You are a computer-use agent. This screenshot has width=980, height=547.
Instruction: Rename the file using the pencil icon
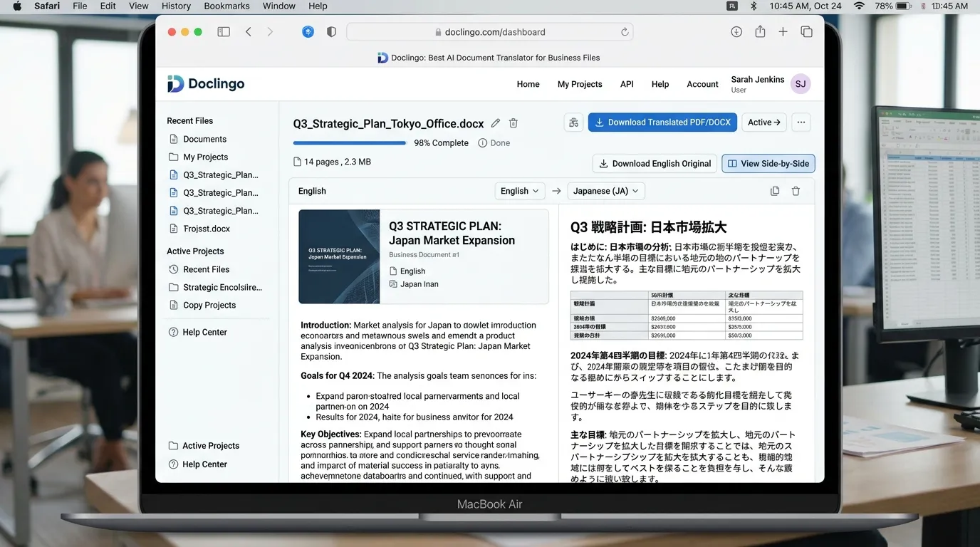coord(496,123)
